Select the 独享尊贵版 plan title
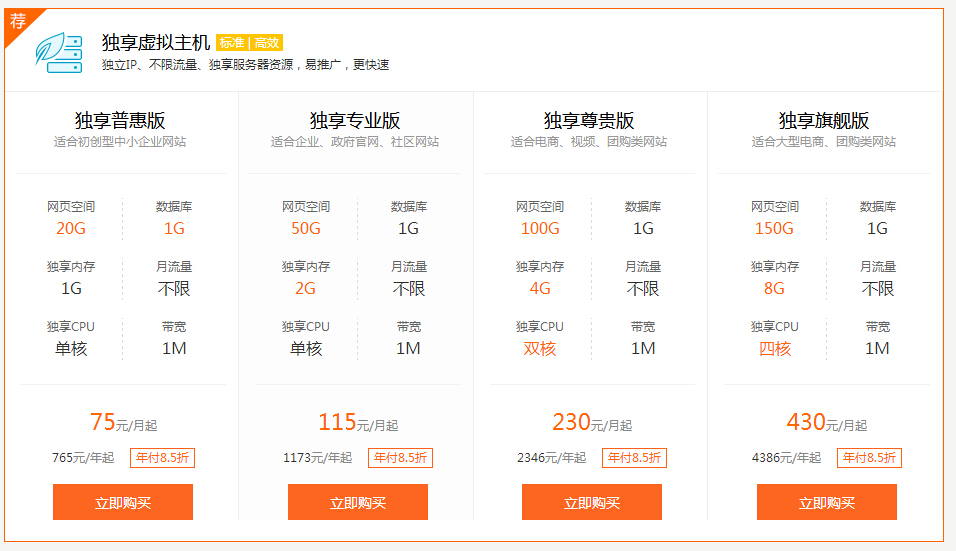956x551 pixels. coord(589,121)
